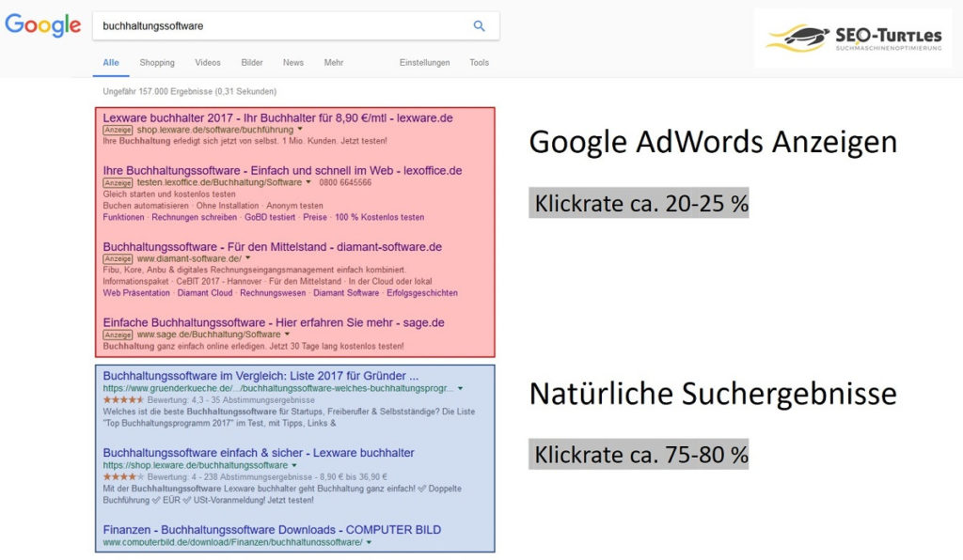Click the Rechnungen schreiben sitelink
Viewport: 963px width, 560px height.
[x=194, y=217]
